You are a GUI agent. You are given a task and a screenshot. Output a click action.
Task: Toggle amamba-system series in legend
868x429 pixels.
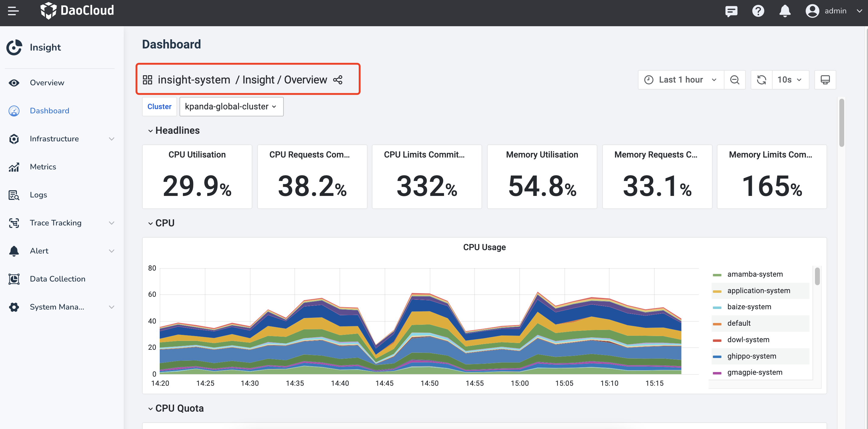(x=755, y=274)
